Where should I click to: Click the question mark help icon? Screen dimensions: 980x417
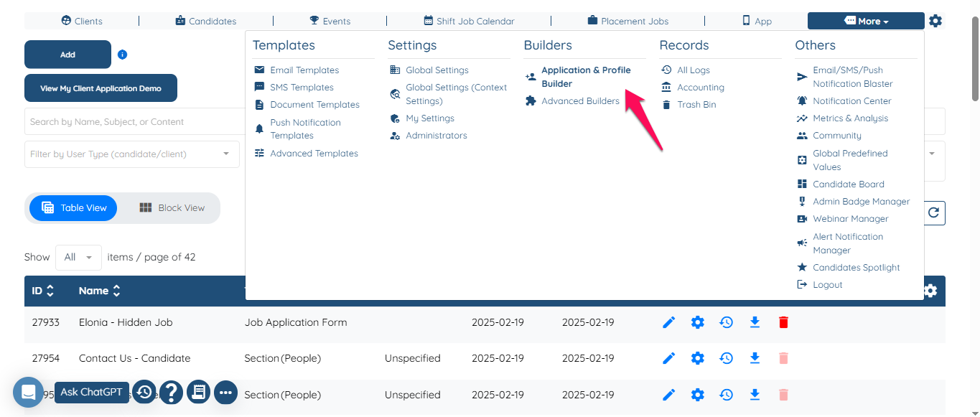[171, 392]
